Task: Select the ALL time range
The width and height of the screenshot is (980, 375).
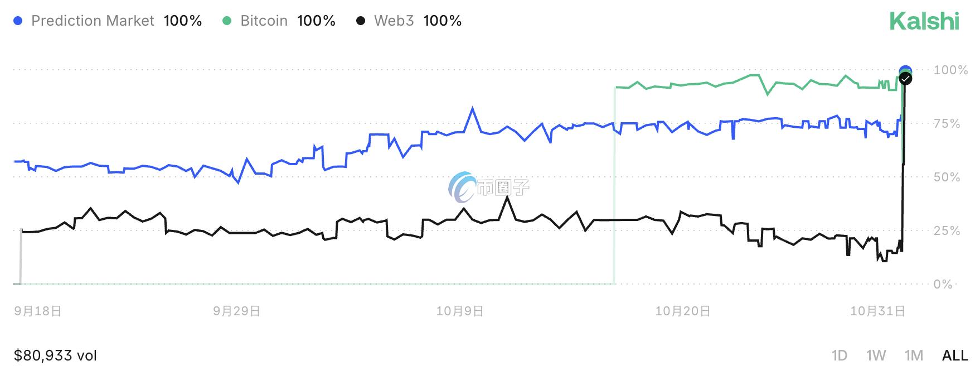Action: (x=955, y=355)
